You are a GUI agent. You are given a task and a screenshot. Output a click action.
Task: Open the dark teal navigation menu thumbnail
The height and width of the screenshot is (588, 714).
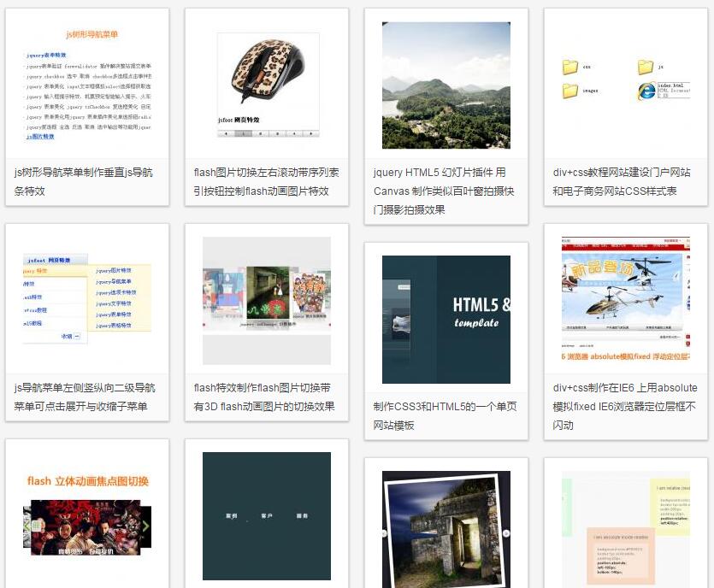coord(267,515)
